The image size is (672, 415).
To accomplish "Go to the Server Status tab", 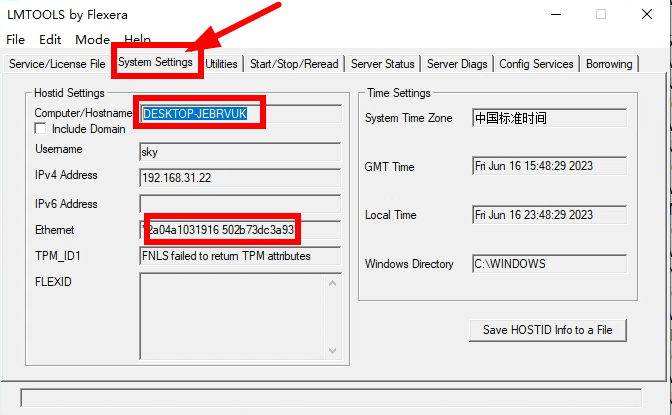I will (383, 64).
